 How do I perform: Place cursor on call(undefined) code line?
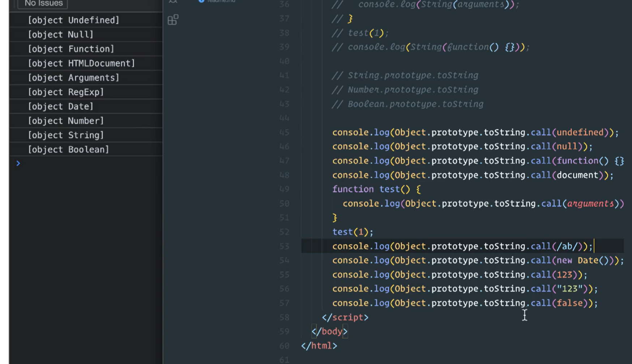coord(475,133)
